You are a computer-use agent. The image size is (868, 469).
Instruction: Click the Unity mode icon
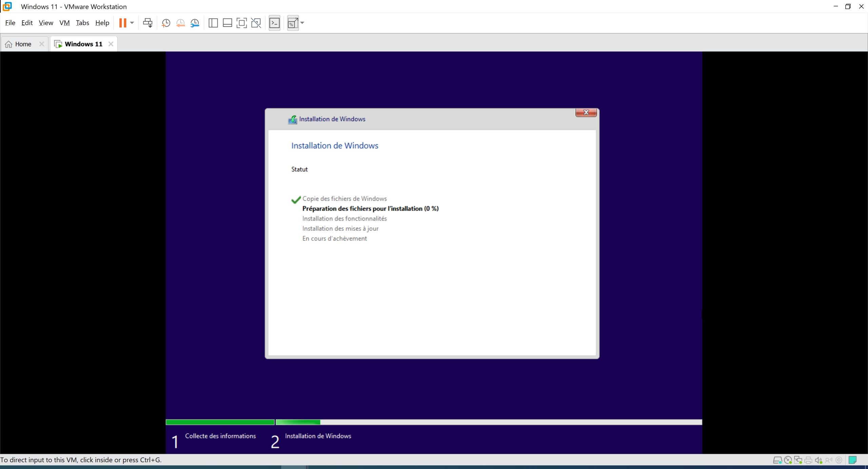tap(256, 23)
